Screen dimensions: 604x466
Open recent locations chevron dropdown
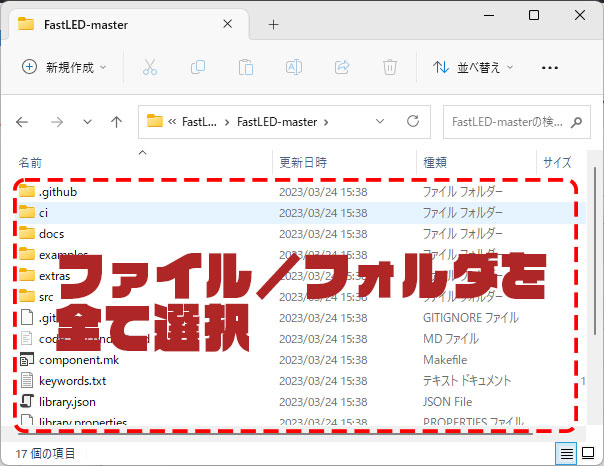coord(87,122)
